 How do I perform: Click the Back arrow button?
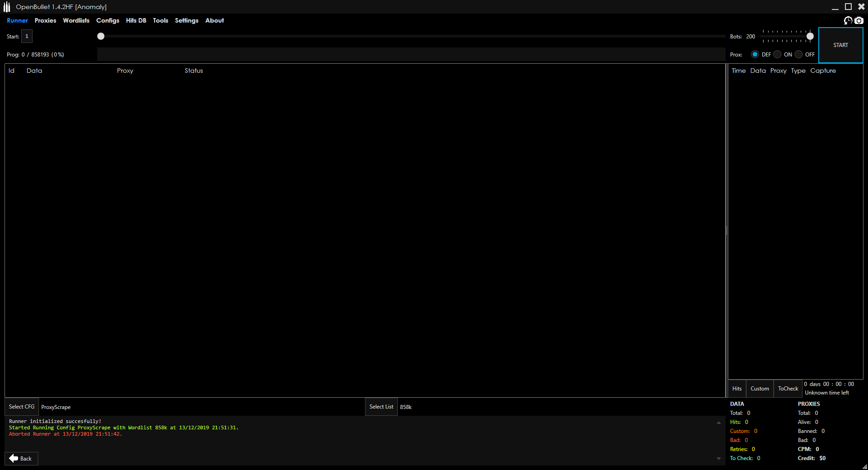tap(21, 458)
